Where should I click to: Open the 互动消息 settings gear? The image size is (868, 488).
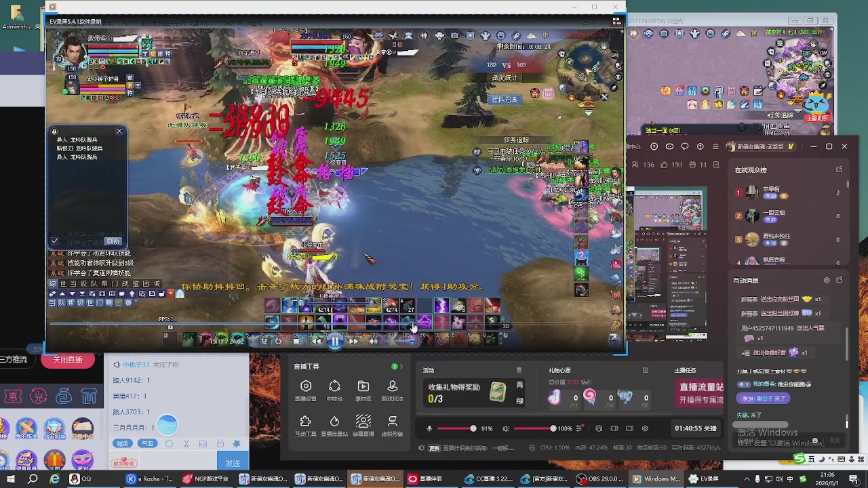pos(827,280)
